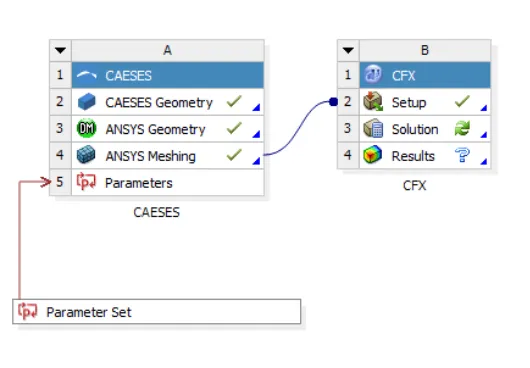The width and height of the screenshot is (530, 368).
Task: Click green checkmark status of ANSYS Meshing
Action: pos(234,155)
